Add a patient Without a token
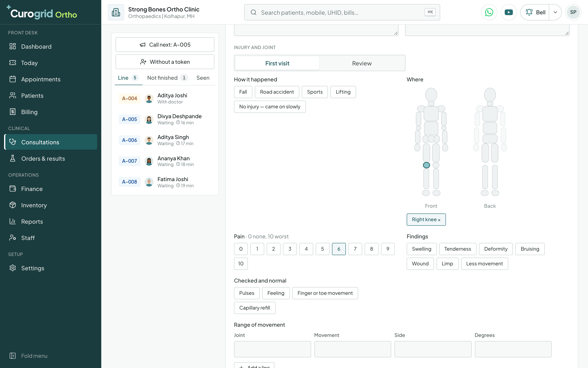The height and width of the screenshot is (368, 588). coord(165,62)
